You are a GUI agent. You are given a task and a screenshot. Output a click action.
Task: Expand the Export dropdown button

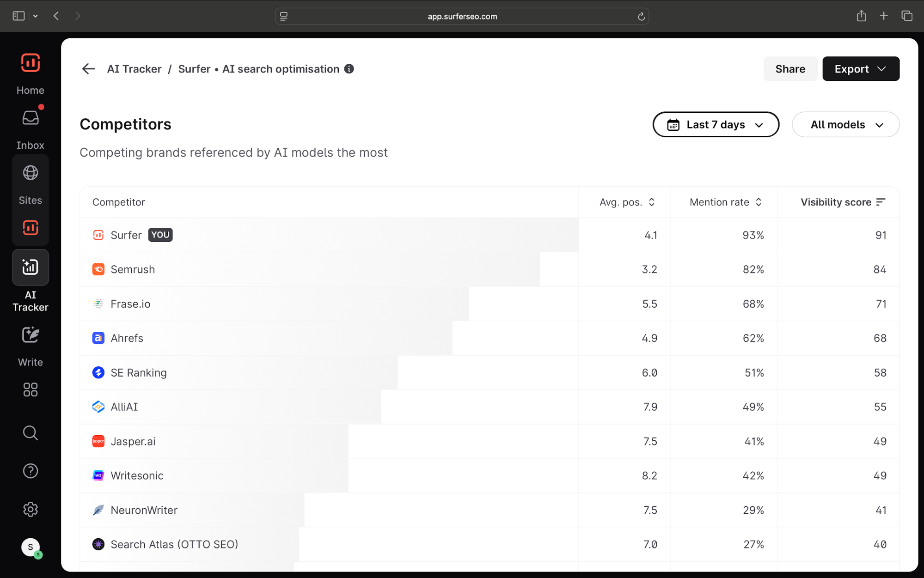(x=860, y=69)
